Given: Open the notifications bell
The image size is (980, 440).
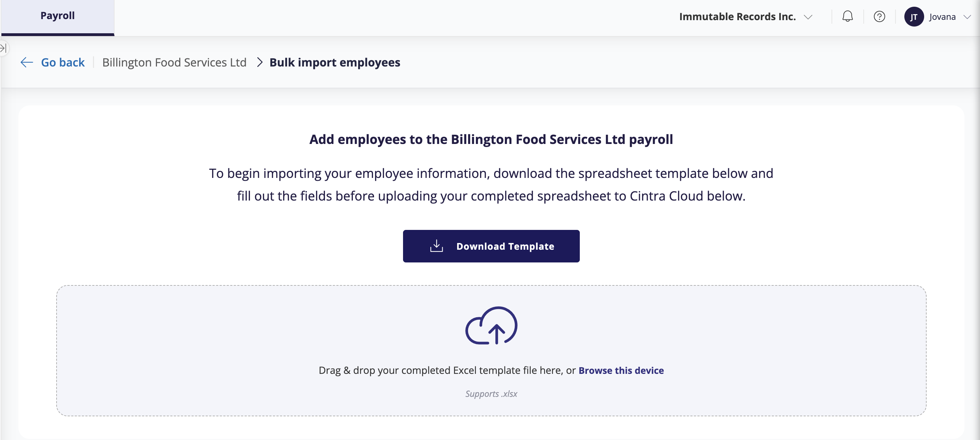Looking at the screenshot, I should pyautogui.click(x=847, y=17).
